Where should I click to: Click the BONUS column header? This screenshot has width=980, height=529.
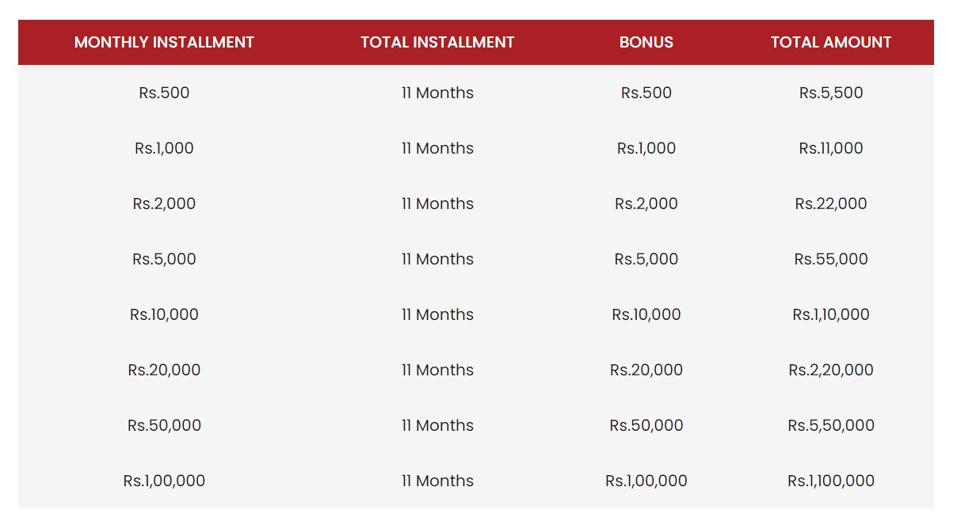[x=646, y=43]
